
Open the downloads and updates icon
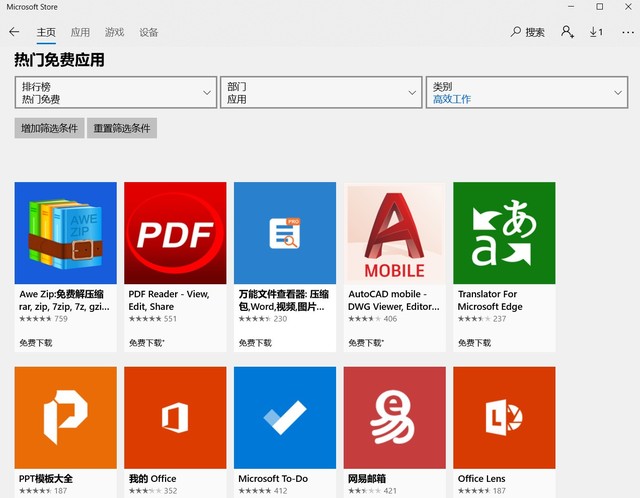(x=596, y=32)
